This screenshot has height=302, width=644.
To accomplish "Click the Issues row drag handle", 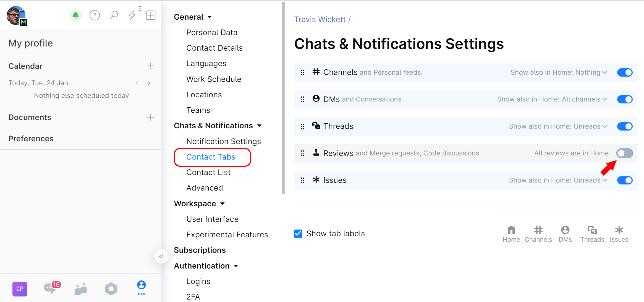I will [x=303, y=180].
